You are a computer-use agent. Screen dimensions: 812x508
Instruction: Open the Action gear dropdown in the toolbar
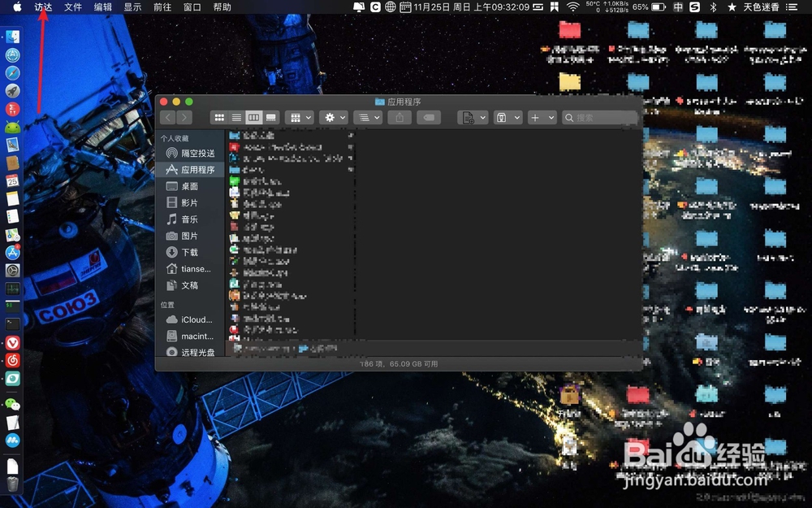pos(333,117)
